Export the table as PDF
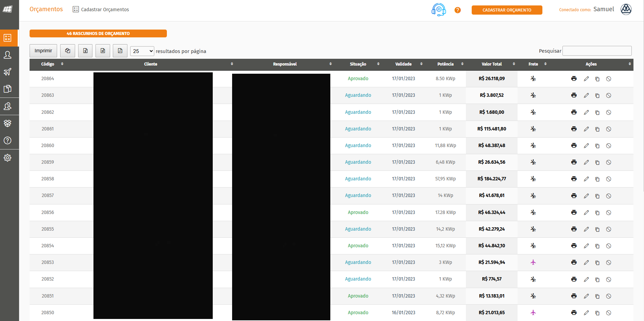This screenshot has height=321, width=644. 120,51
